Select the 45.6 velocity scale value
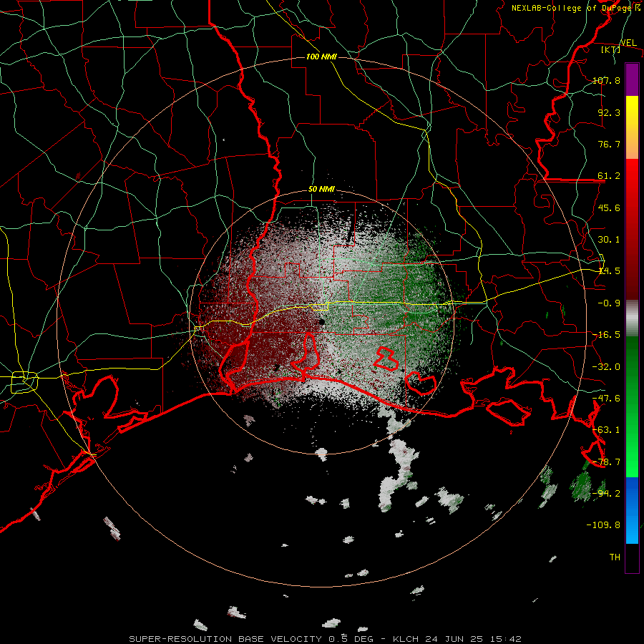 pos(609,208)
